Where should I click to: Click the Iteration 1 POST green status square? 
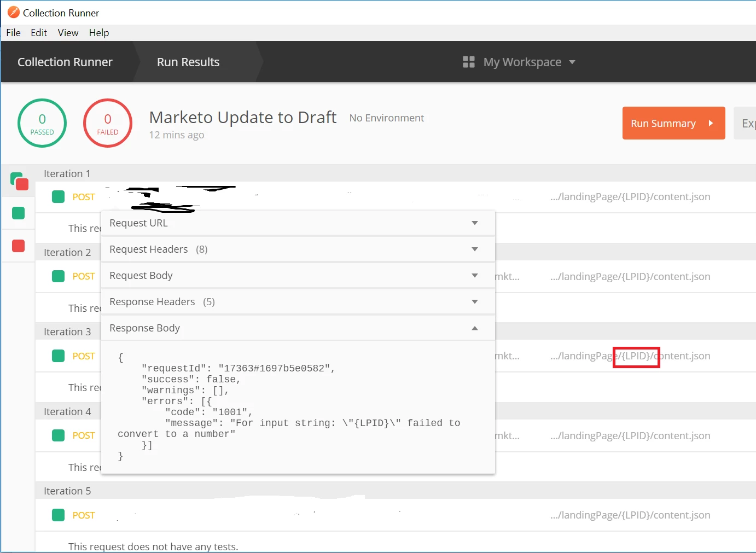click(x=59, y=197)
